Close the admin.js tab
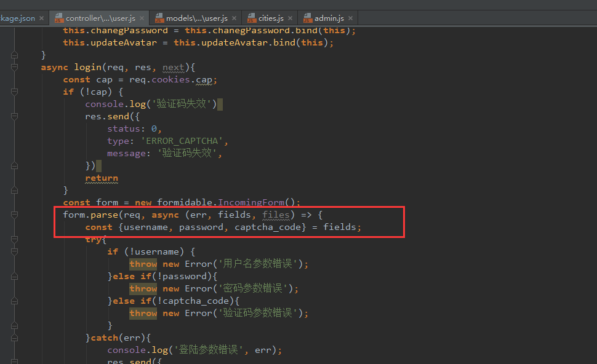The image size is (597, 364). coord(350,18)
